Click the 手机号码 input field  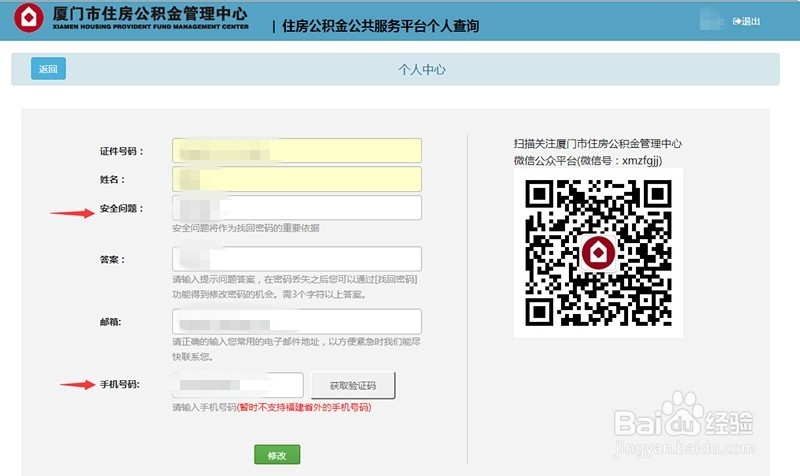238,385
